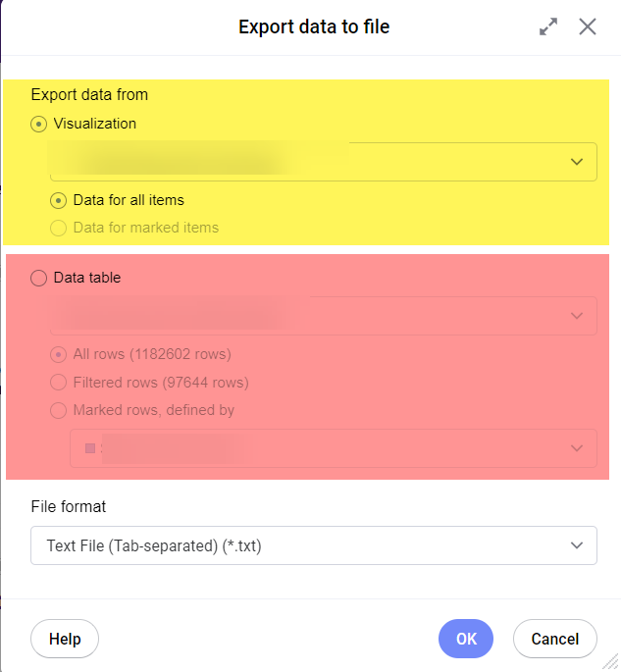Click the marking color square
The image size is (621, 672).
click(90, 448)
